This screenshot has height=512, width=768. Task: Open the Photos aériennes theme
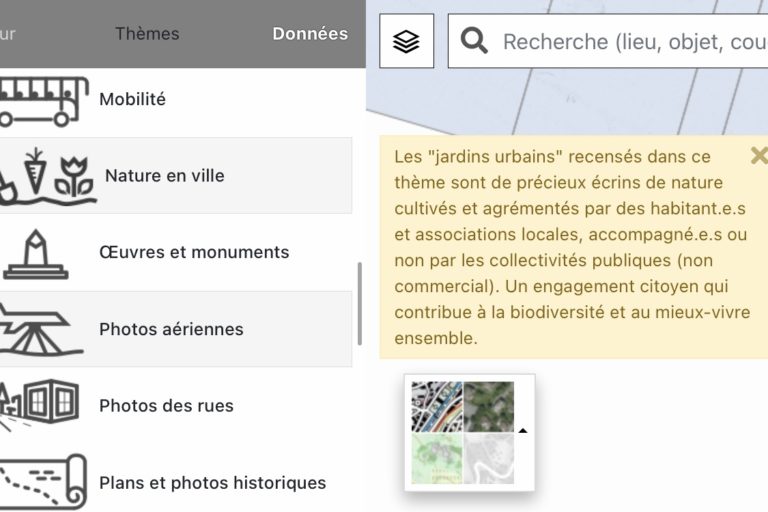tap(171, 329)
